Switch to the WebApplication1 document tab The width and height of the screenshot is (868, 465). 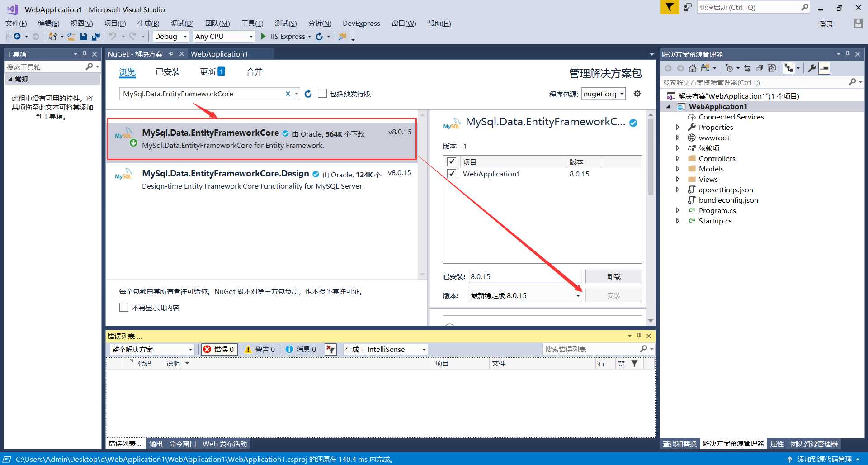(x=219, y=54)
